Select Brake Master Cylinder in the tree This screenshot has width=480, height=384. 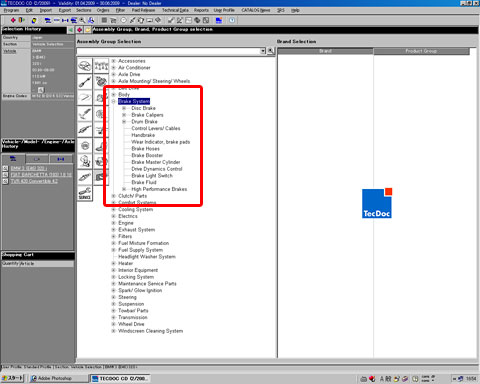click(x=156, y=162)
